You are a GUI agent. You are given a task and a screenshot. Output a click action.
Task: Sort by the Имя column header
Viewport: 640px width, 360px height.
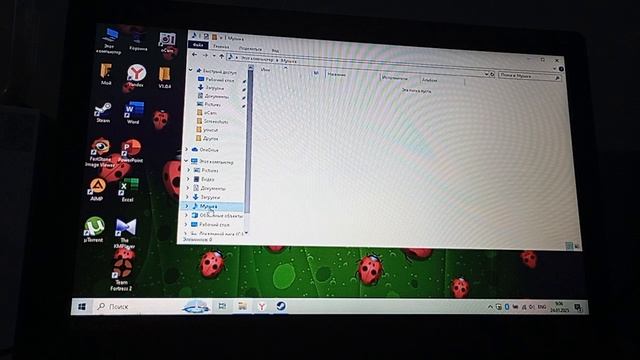265,69
